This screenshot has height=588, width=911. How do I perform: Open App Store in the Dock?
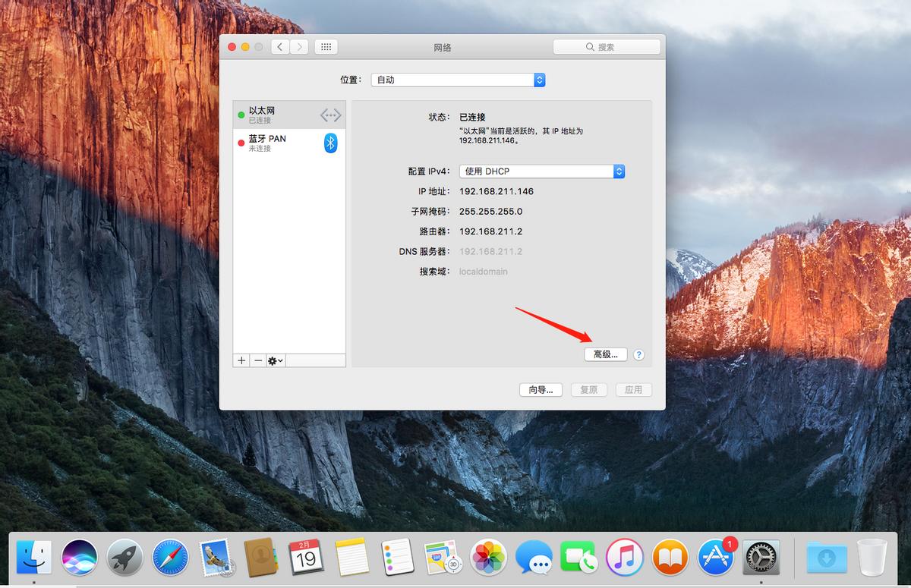[716, 558]
